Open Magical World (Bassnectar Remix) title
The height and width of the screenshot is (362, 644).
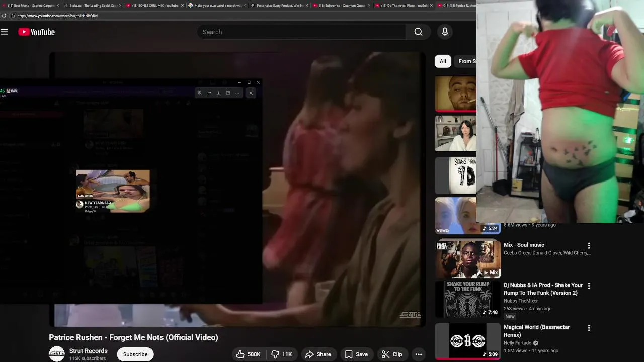coord(537,331)
